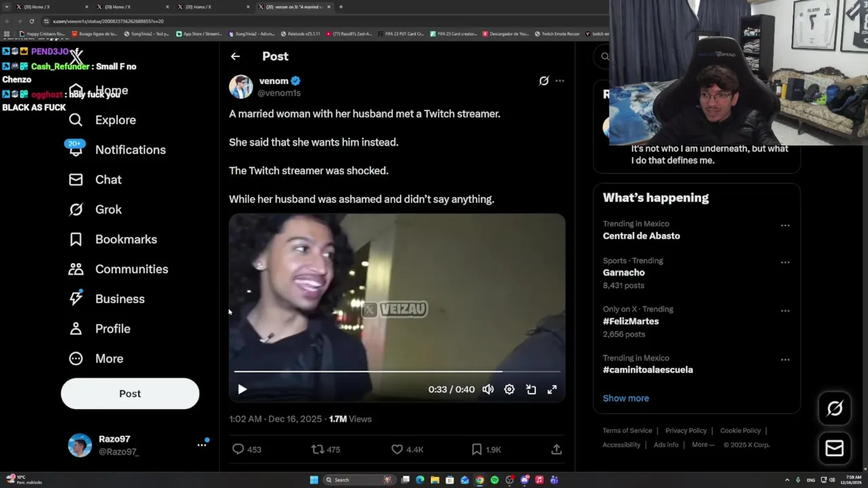Bookmark the post with 1.9K saves
868x488 pixels.
coord(486,449)
